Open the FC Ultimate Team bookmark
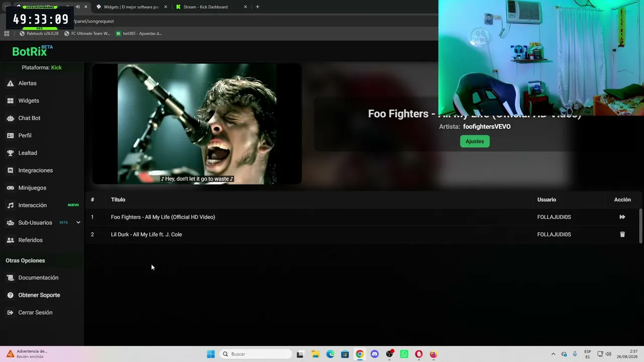Image resolution: width=644 pixels, height=362 pixels. point(87,34)
